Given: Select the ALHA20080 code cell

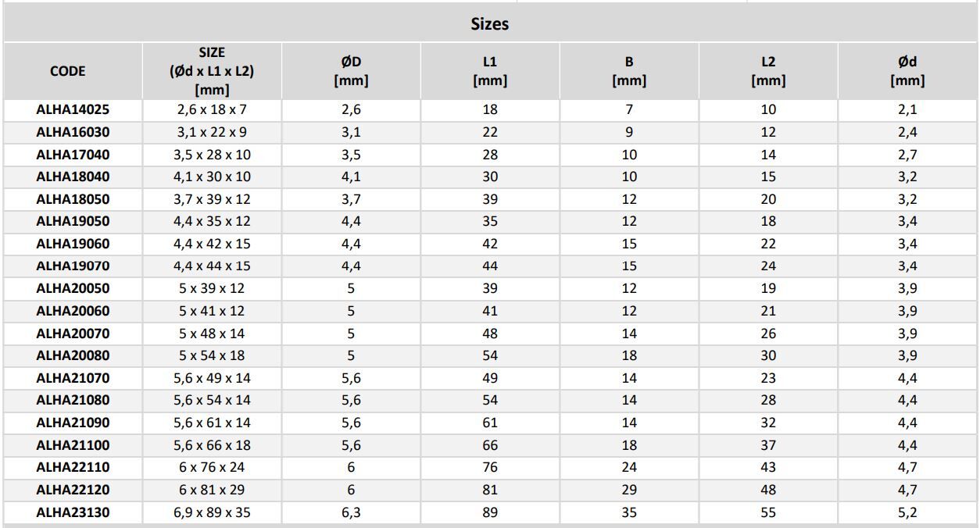Looking at the screenshot, I should tap(73, 355).
